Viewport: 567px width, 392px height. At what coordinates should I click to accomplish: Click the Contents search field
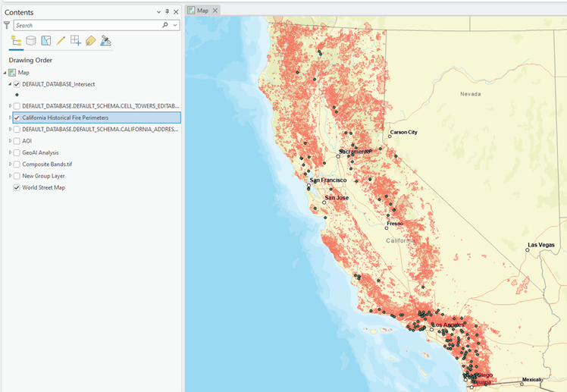(x=87, y=25)
